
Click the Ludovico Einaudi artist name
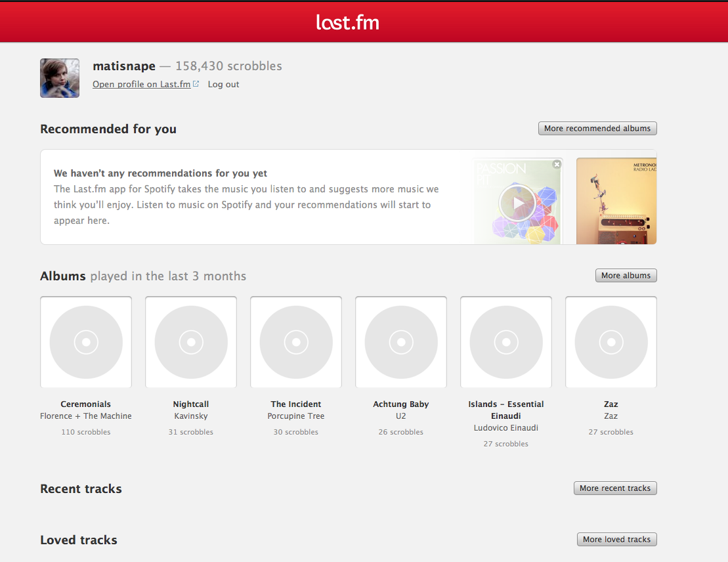click(x=506, y=428)
